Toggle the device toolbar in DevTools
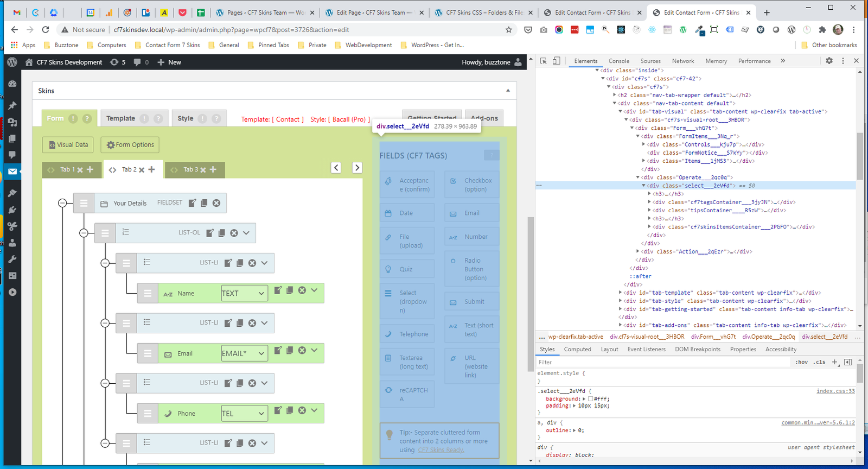 pos(556,61)
